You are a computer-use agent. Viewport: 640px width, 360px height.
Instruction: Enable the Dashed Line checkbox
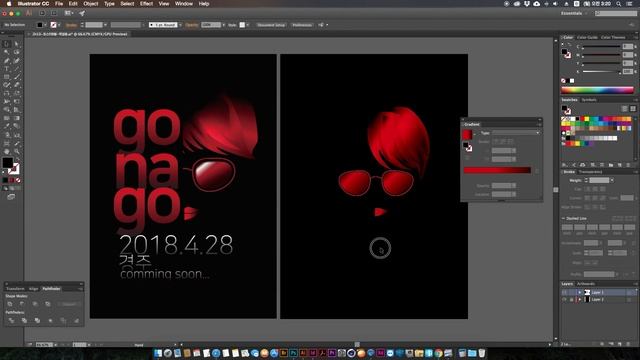(x=564, y=219)
